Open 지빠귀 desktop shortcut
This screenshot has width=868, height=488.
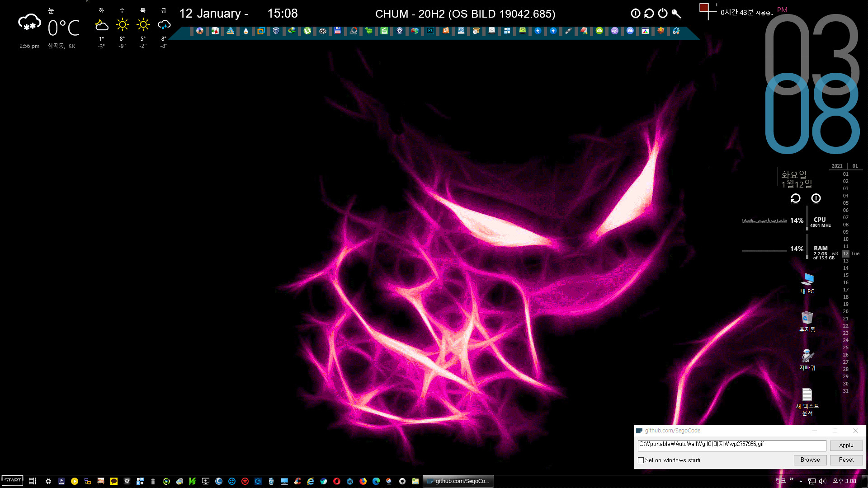pos(807,360)
